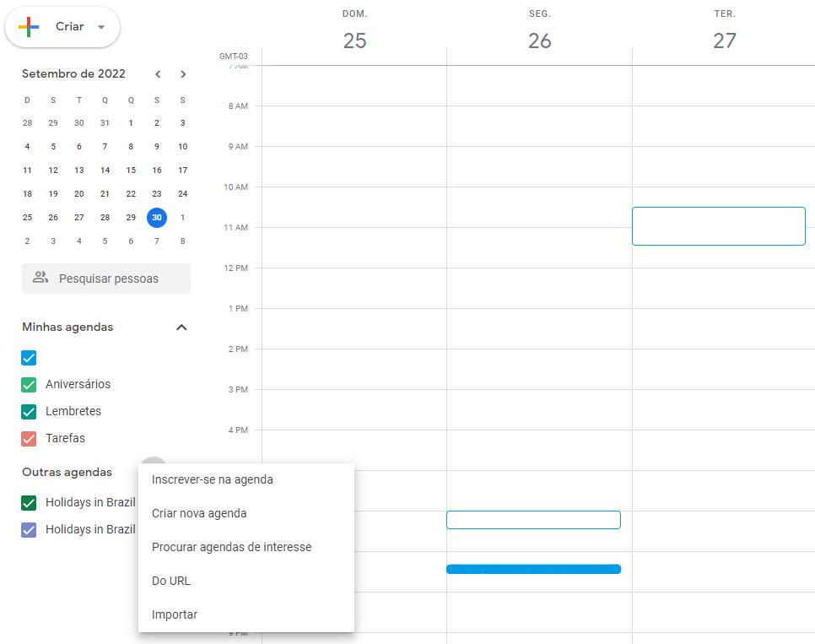Click the GMT-03 timezone label
Viewport: 815px width, 644px height.
click(234, 57)
